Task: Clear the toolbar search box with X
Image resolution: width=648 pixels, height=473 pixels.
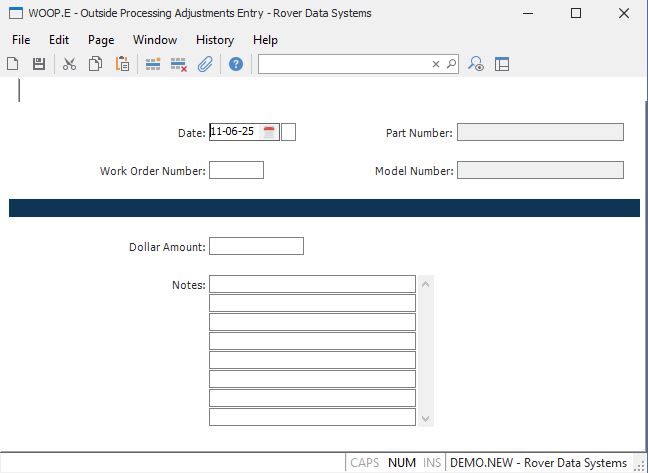Action: coord(436,64)
